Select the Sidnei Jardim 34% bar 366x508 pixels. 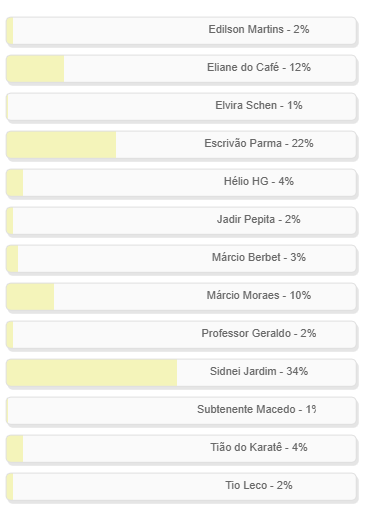click(x=181, y=372)
